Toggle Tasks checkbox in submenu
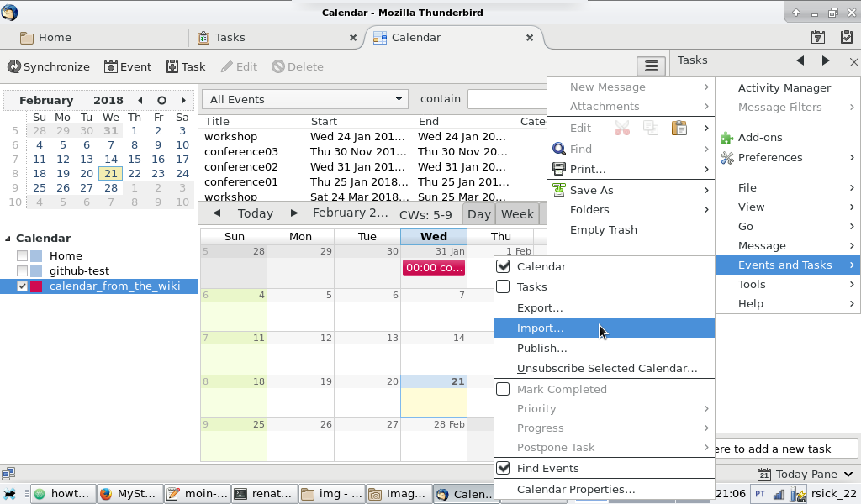This screenshot has width=861, height=504. (503, 286)
